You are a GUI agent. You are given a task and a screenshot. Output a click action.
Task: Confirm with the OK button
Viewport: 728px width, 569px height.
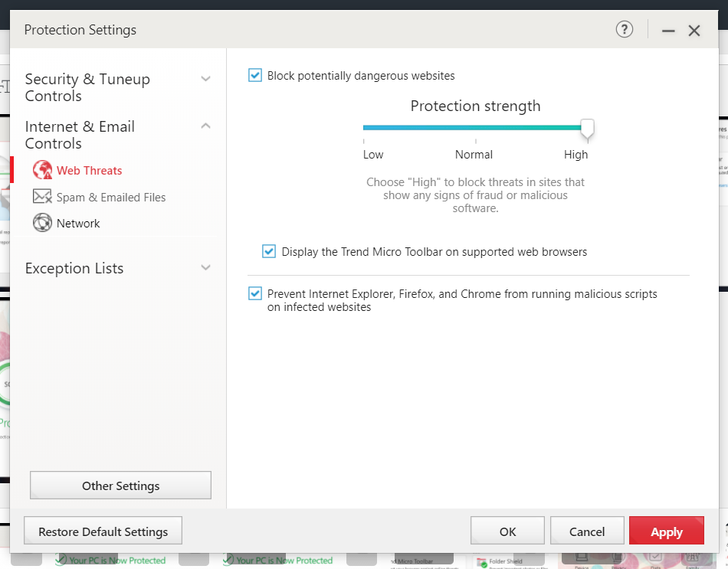[507, 531]
